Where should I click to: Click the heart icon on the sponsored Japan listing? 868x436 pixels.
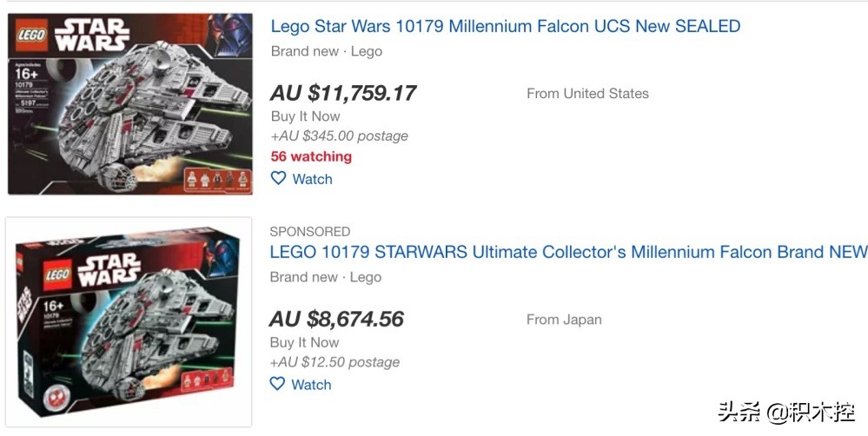point(277,384)
